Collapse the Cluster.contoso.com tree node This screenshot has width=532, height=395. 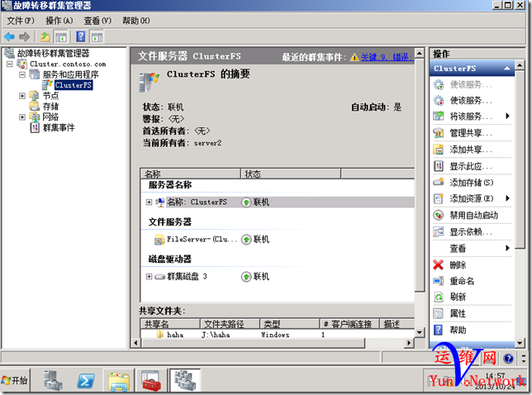pos(10,64)
